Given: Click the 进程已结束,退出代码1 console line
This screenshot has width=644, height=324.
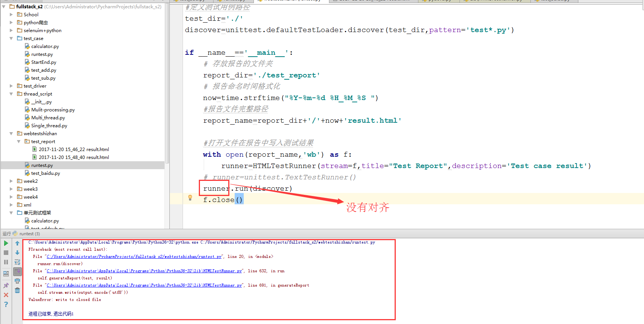Looking at the screenshot, I should [51, 314].
